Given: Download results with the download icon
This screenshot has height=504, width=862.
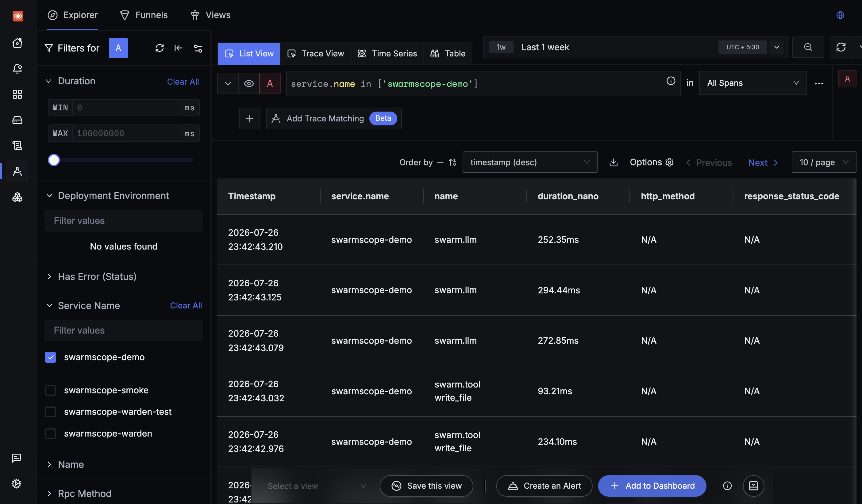Looking at the screenshot, I should [x=614, y=162].
